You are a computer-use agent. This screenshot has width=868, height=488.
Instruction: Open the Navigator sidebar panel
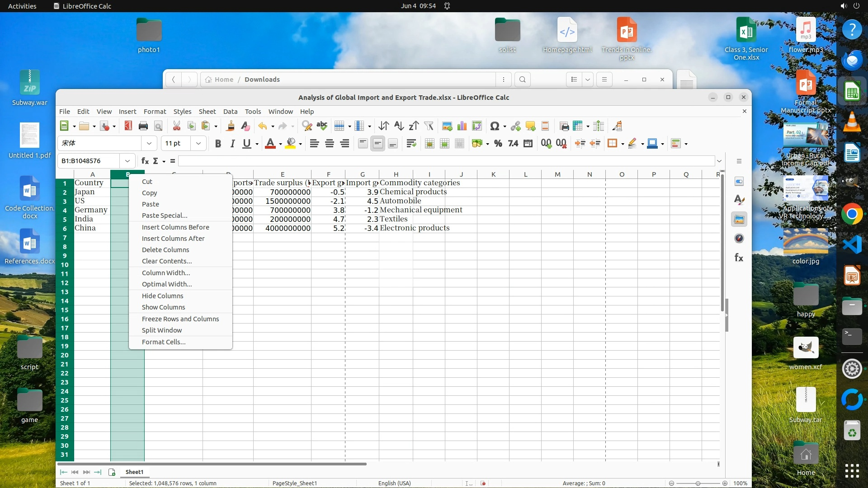pyautogui.click(x=739, y=238)
